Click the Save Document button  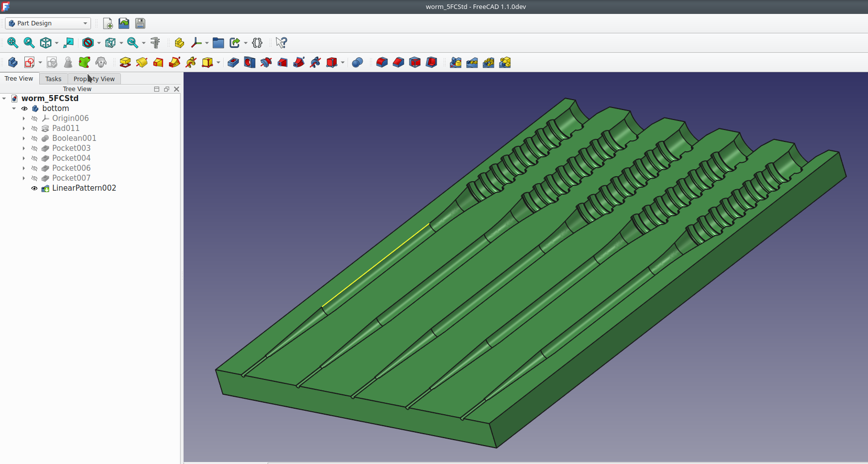[140, 23]
